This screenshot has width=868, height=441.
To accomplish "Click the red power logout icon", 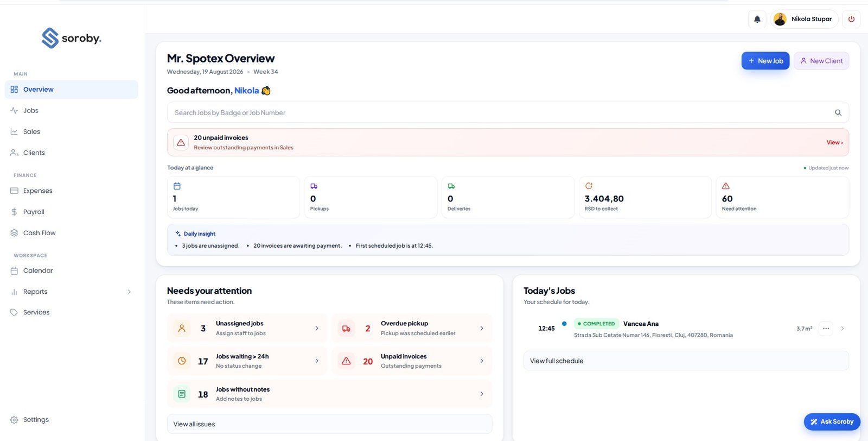I will (851, 19).
